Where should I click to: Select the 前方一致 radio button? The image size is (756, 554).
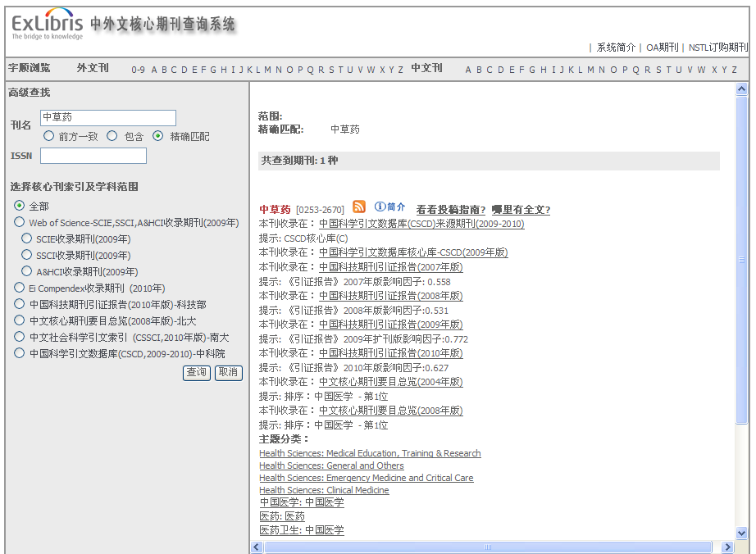[x=48, y=136]
